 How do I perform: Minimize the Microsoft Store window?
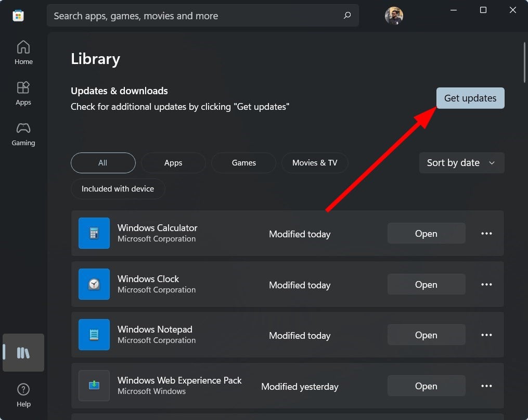tap(454, 10)
